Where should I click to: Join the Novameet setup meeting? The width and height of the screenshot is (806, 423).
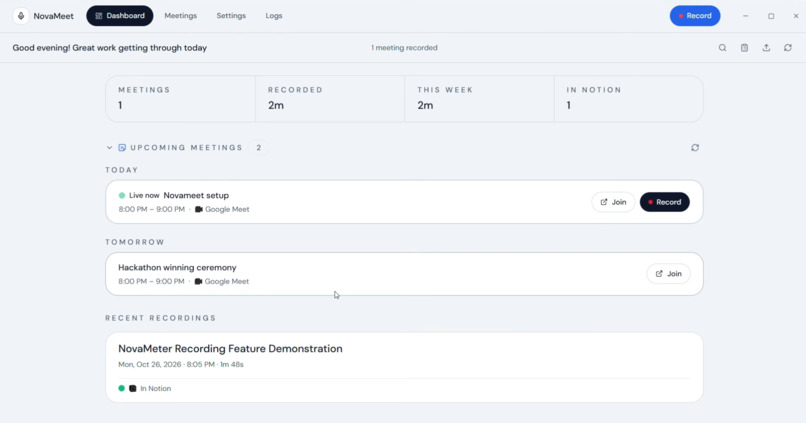pos(613,202)
